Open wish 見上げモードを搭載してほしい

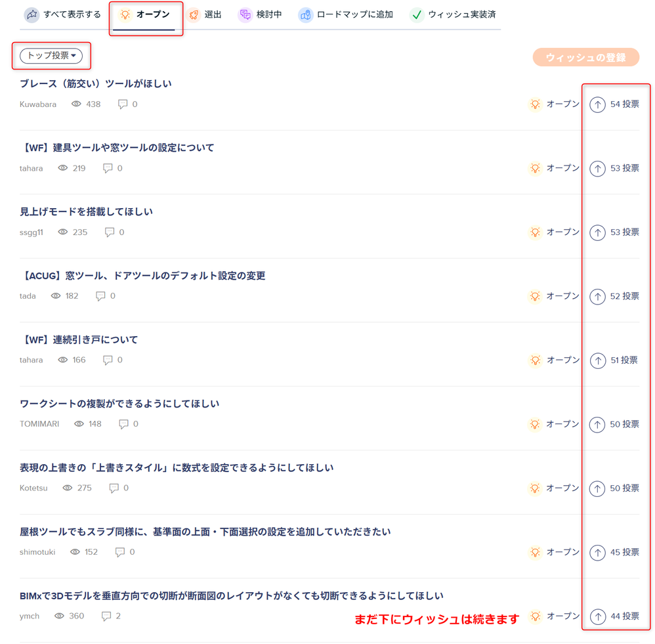(86, 211)
